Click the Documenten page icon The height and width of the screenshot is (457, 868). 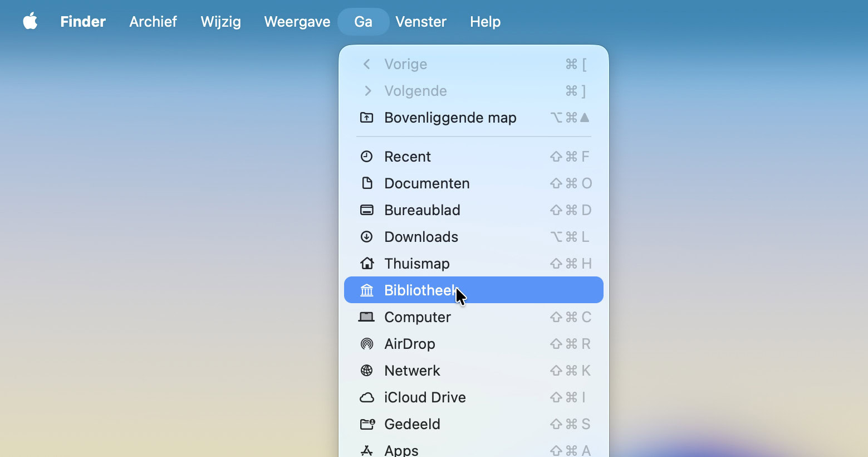(x=366, y=183)
